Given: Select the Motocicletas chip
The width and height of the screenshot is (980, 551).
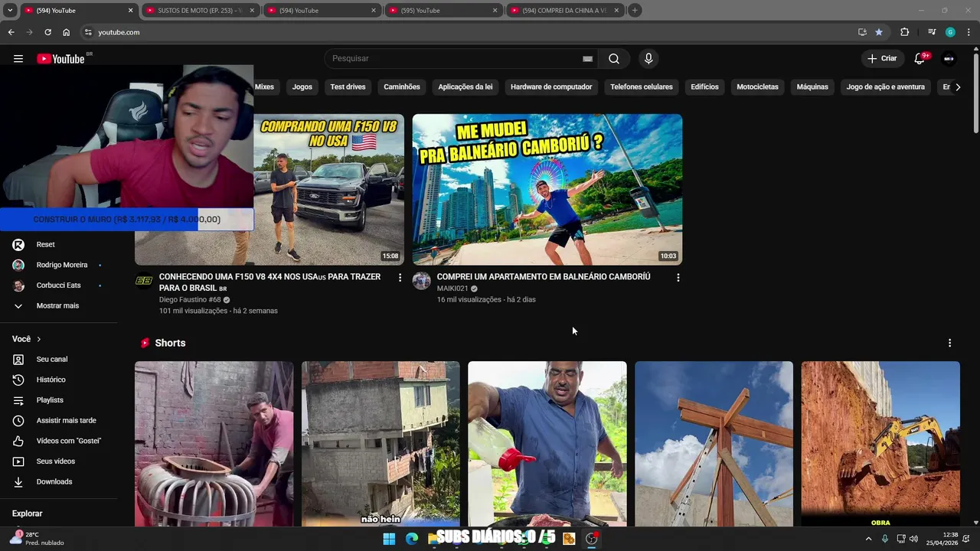Looking at the screenshot, I should click(757, 87).
